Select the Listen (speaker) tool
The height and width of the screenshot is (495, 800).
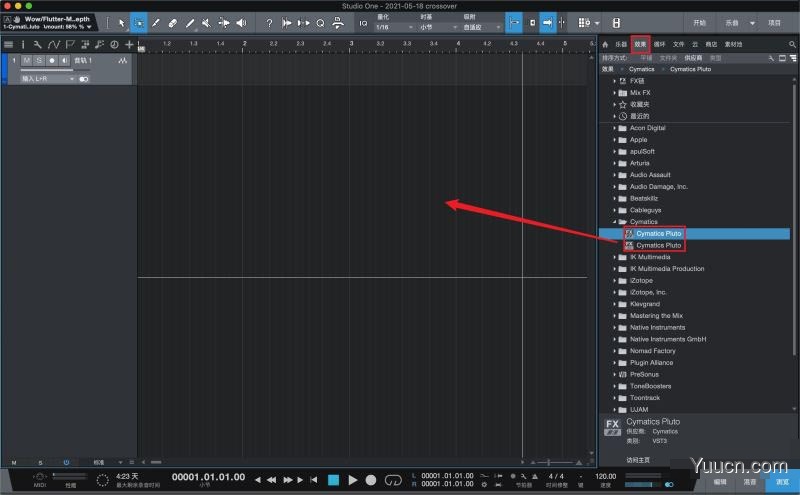tap(241, 23)
